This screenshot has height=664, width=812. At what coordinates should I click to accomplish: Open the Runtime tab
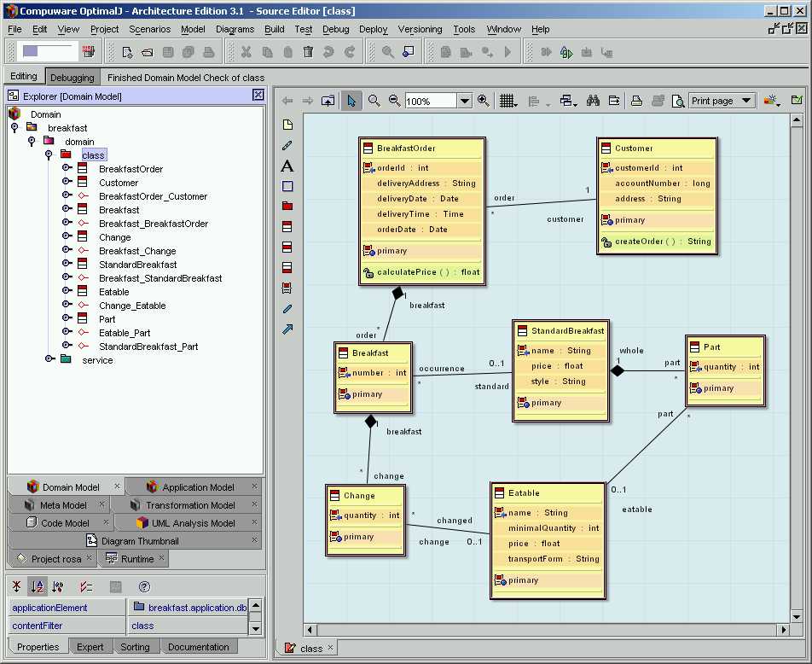pos(134,559)
